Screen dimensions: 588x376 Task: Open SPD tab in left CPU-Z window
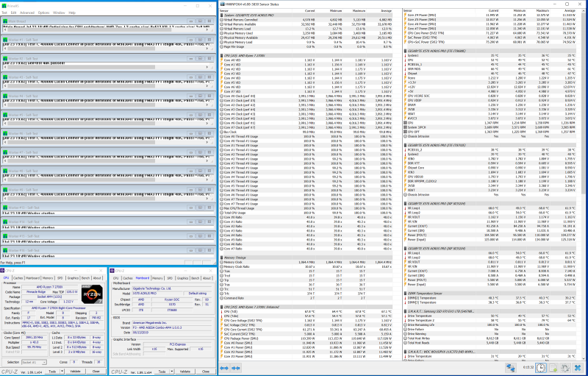[x=60, y=278]
